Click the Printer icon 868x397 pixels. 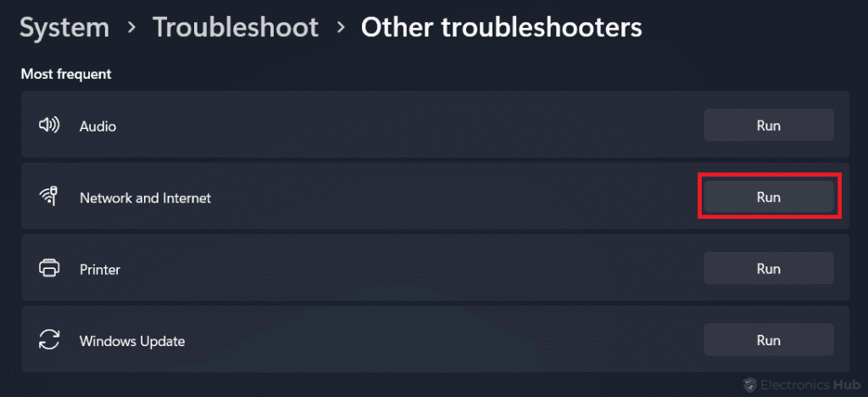tap(49, 269)
